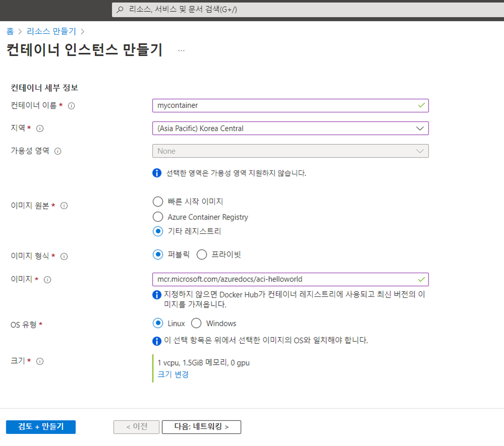504x446 pixels.
Task: Click info icon next to 이미지 원본
Action: tap(64, 206)
